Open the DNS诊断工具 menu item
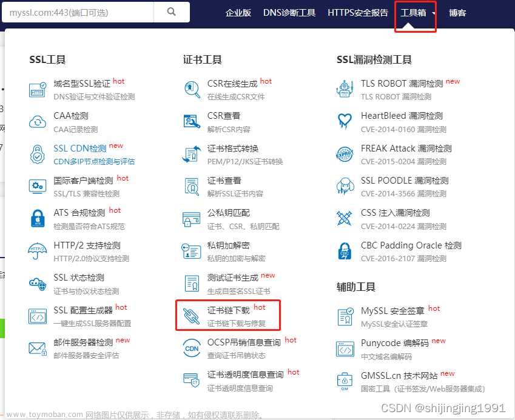This screenshot has width=515, height=420. click(289, 13)
